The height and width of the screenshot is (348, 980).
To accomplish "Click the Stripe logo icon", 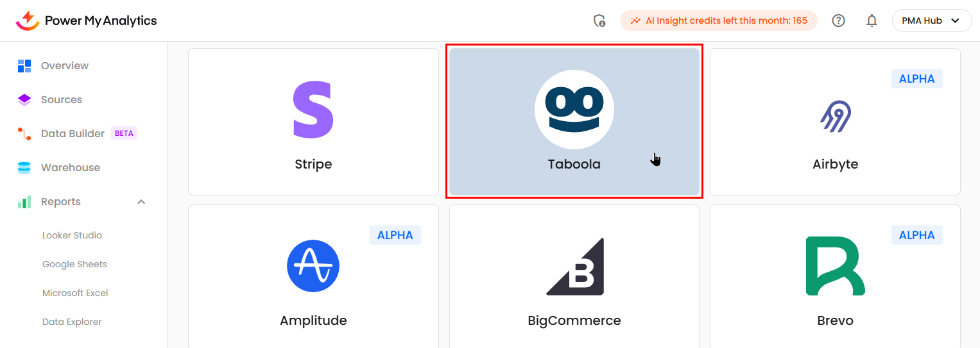I will click(x=313, y=110).
